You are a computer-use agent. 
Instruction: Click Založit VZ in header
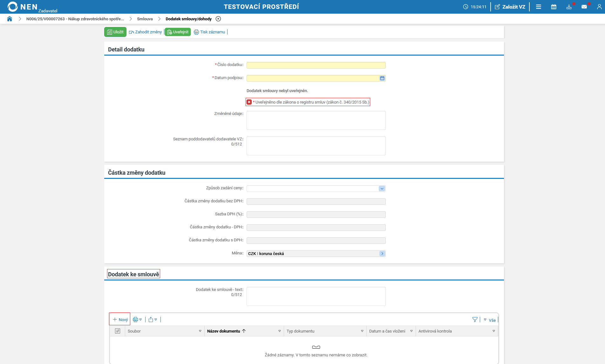coord(510,7)
